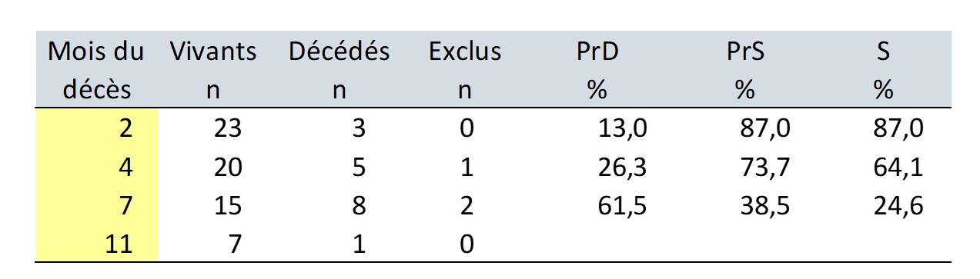Select the 'Décédés' column header

pos(339,71)
